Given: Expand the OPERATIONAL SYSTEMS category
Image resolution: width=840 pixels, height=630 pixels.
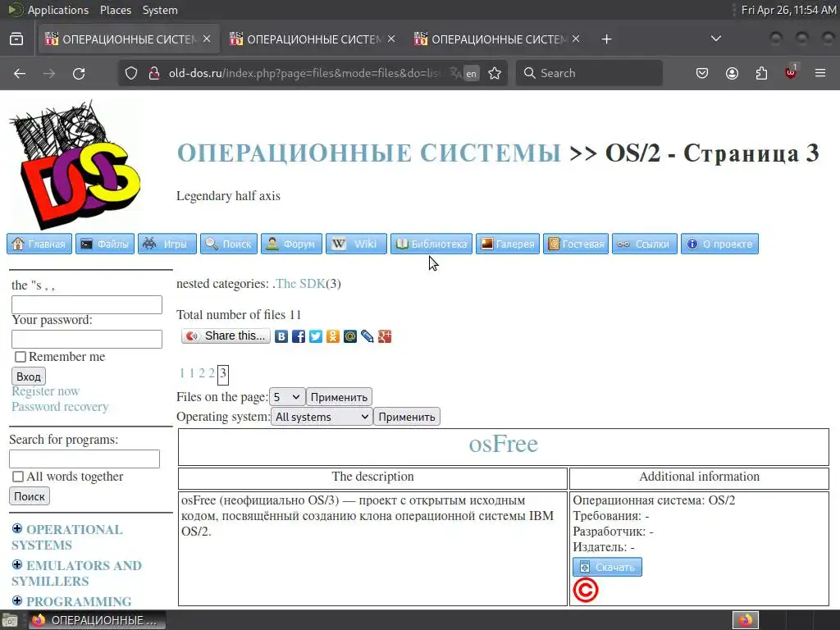Looking at the screenshot, I should (x=17, y=529).
